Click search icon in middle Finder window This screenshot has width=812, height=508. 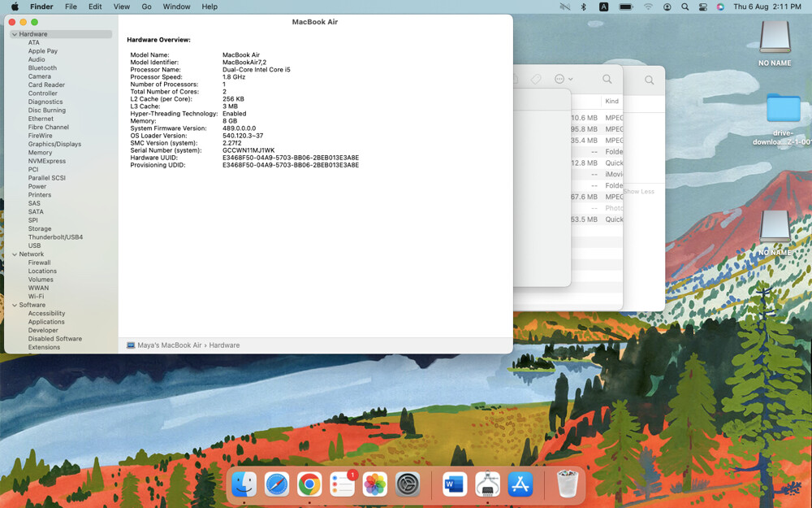point(607,80)
